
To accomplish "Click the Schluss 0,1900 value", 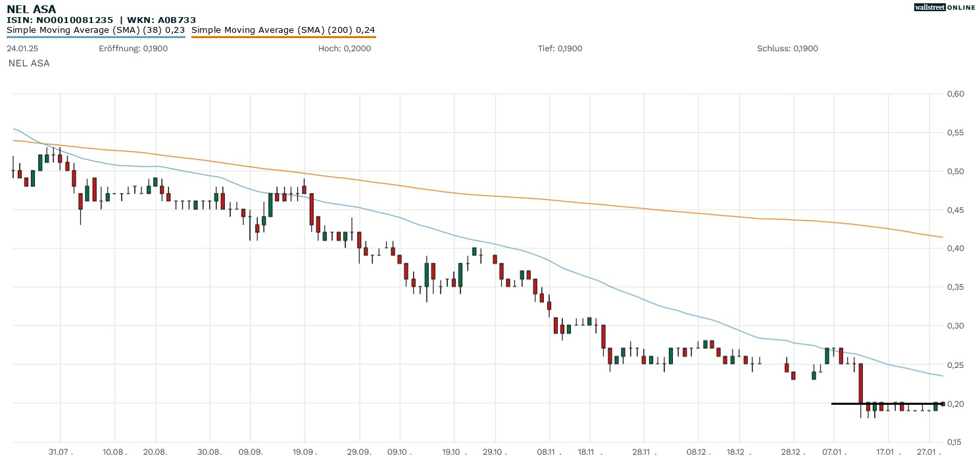I will (787, 49).
